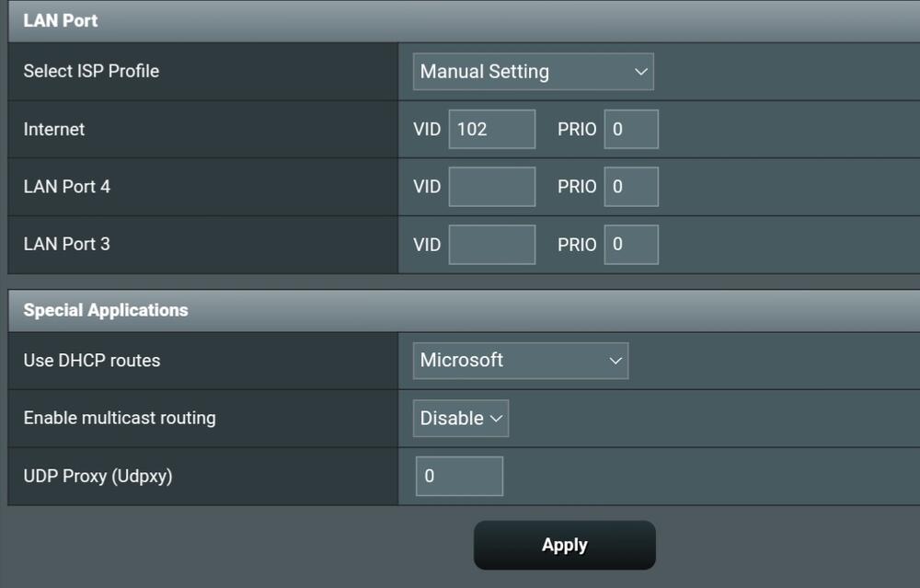Click the LAN Port 4 row label

pyautogui.click(x=67, y=187)
